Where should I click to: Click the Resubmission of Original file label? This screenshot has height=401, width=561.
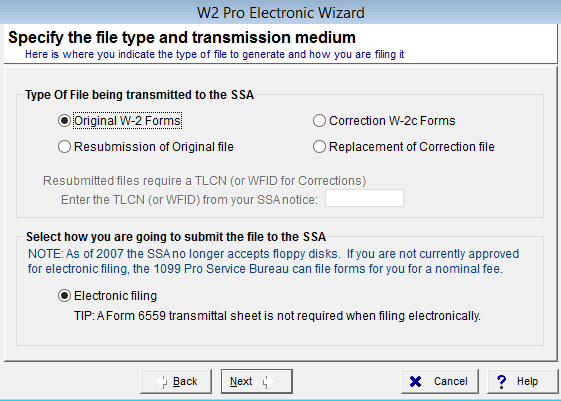click(x=153, y=147)
